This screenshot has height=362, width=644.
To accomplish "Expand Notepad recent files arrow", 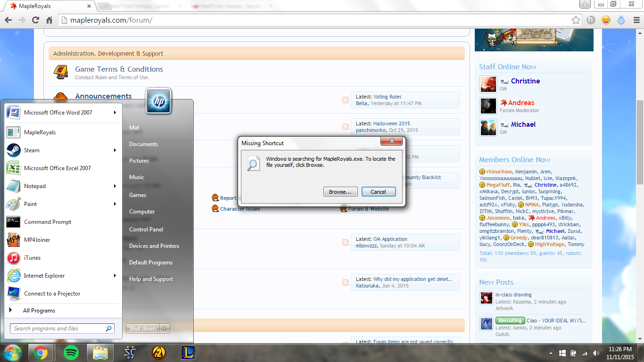I will click(x=115, y=186).
